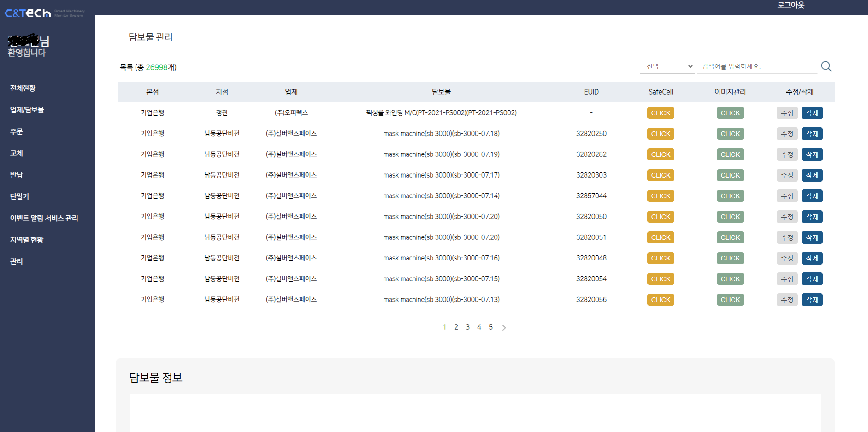The height and width of the screenshot is (432, 868).
Task: Open 이미지관리 CLICK for EUID 32820282
Action: tap(730, 154)
